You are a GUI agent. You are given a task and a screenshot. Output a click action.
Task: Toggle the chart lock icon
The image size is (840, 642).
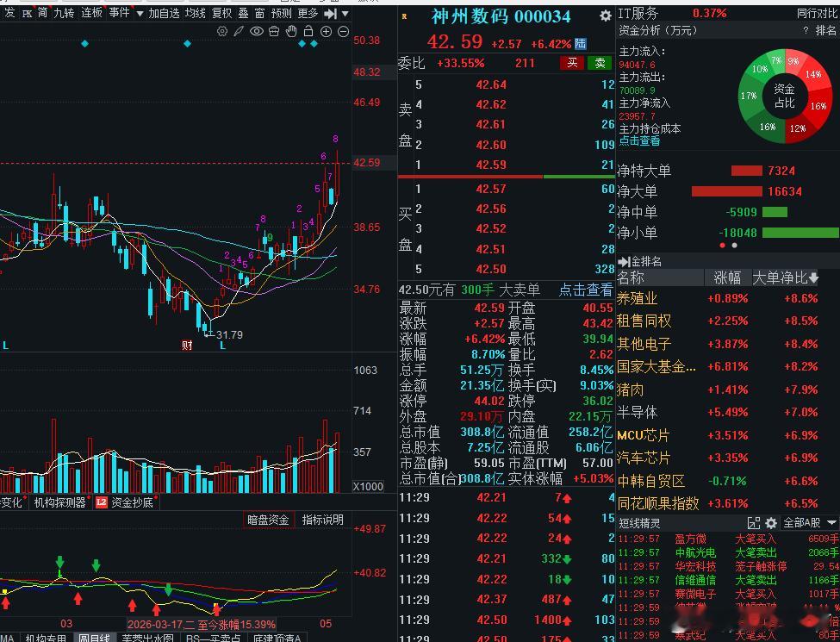click(x=308, y=31)
